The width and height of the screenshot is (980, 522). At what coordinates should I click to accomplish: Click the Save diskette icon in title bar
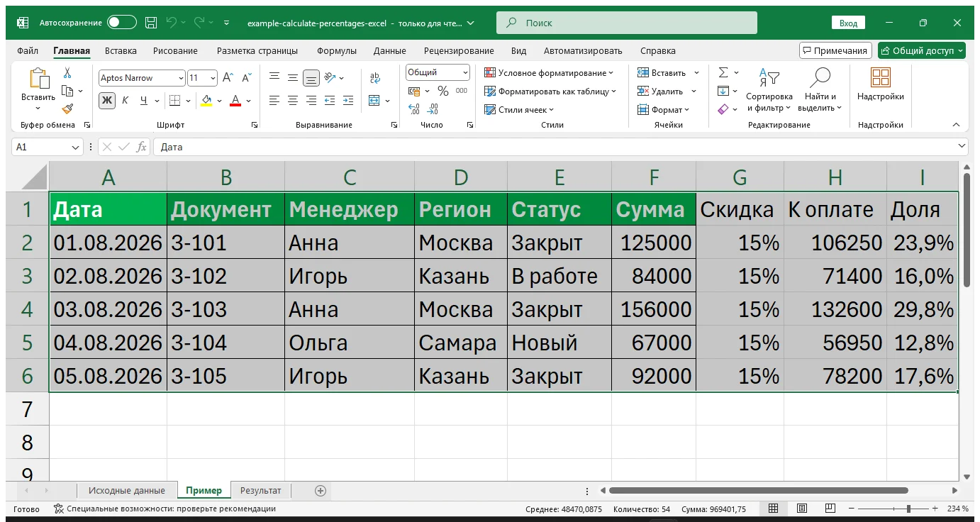(x=151, y=23)
